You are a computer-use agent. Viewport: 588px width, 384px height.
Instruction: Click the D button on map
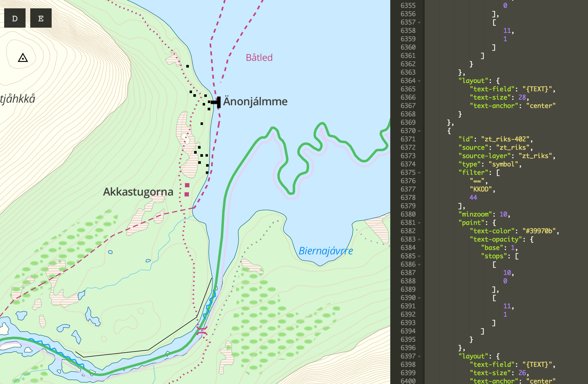click(15, 18)
